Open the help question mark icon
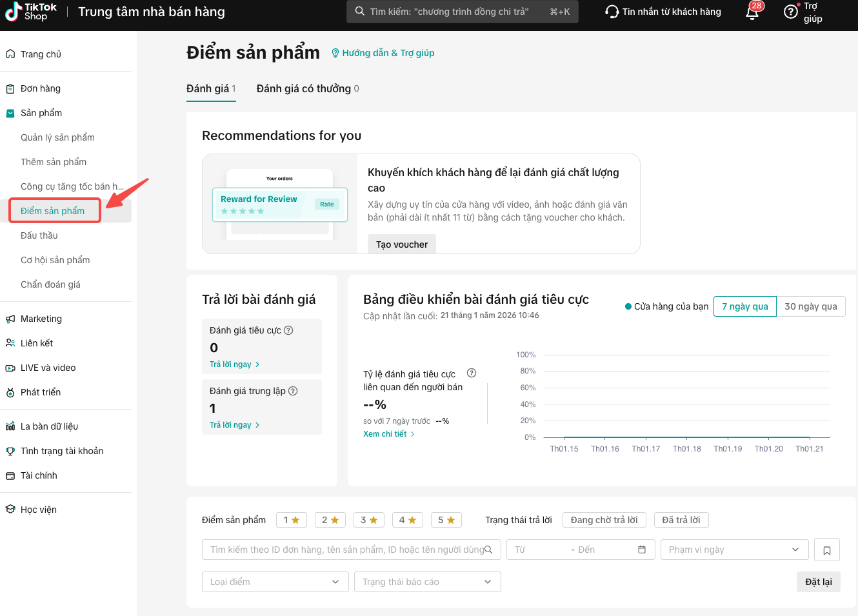The height and width of the screenshot is (616, 858). click(x=791, y=12)
